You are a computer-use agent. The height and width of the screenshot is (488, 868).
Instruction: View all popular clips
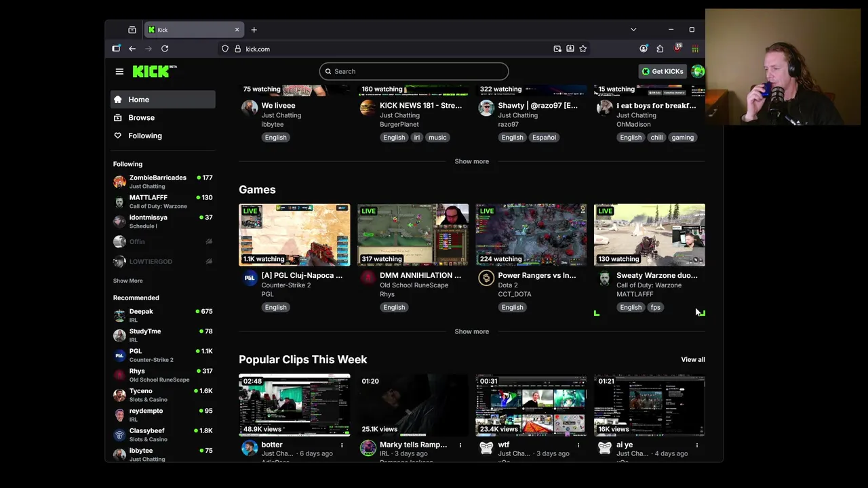693,359
